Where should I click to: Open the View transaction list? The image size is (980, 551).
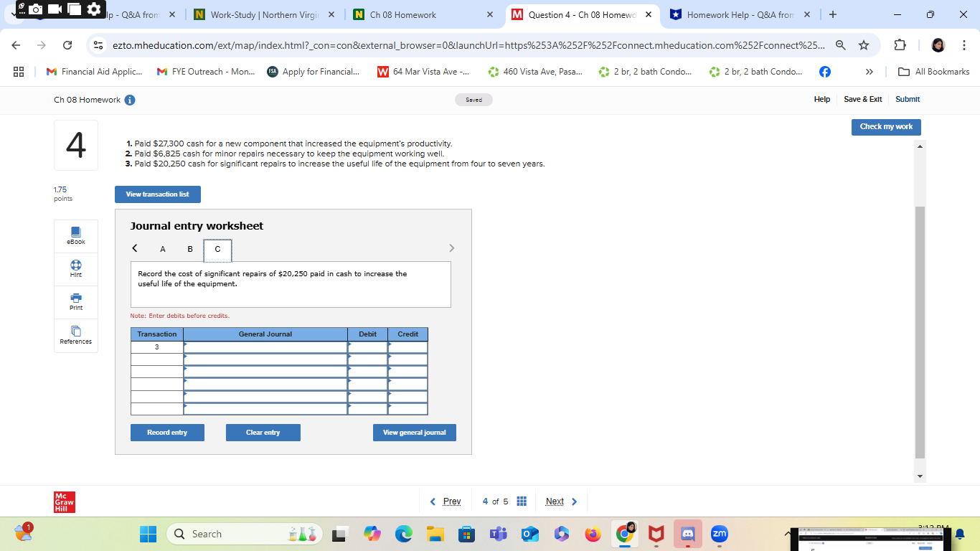point(157,194)
